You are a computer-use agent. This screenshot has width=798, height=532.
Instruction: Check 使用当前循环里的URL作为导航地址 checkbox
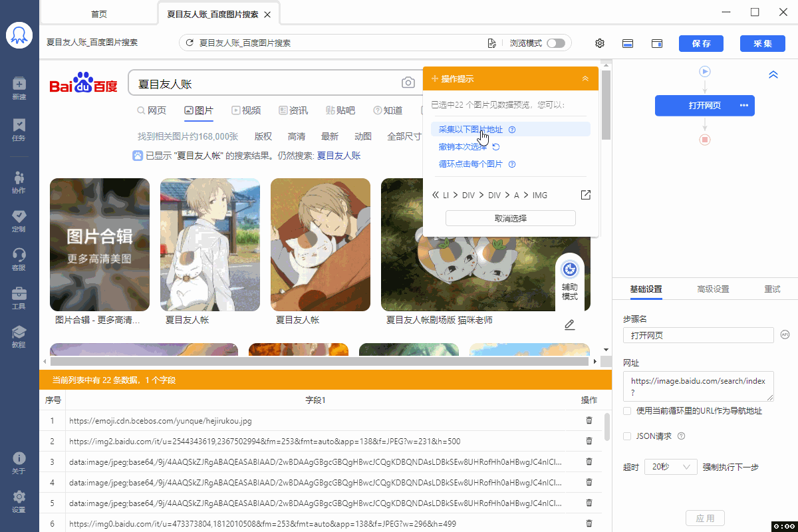pos(627,411)
